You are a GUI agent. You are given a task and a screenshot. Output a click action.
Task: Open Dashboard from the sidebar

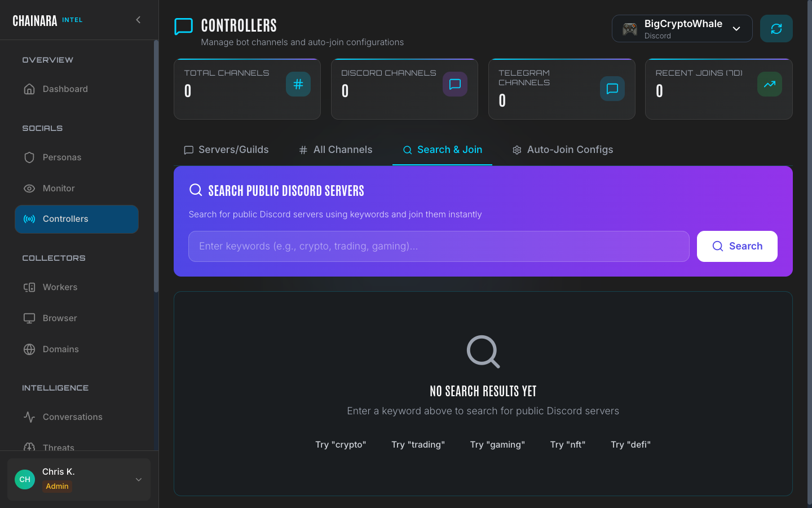pyautogui.click(x=77, y=89)
